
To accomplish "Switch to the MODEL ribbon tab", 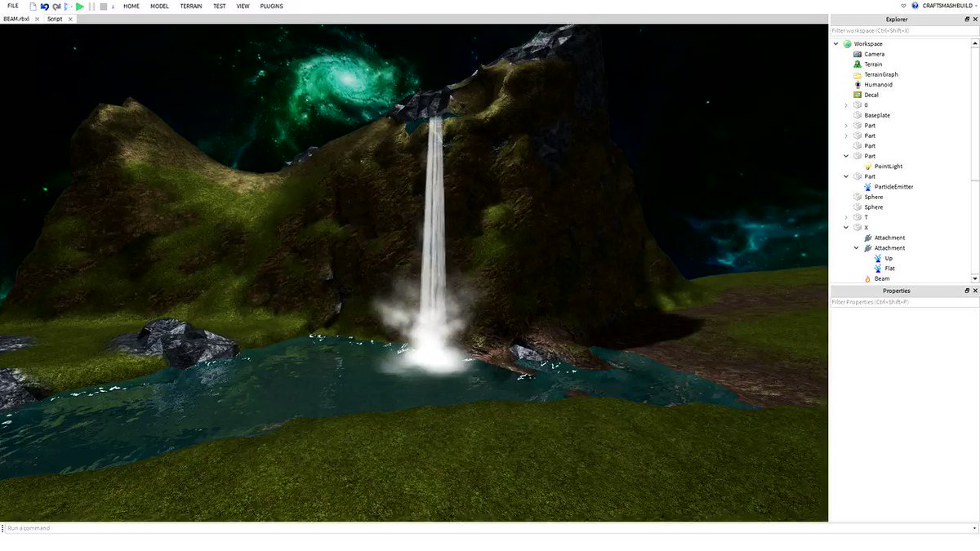I will click(159, 6).
